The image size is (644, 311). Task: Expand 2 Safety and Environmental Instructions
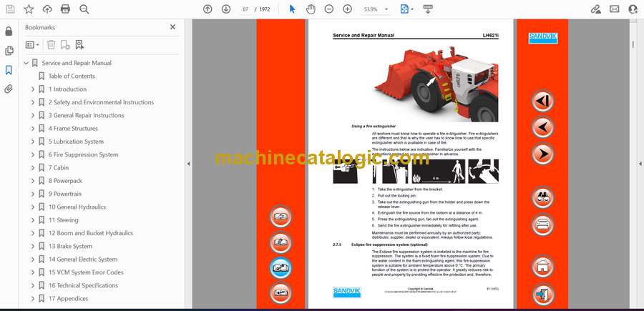click(x=33, y=102)
